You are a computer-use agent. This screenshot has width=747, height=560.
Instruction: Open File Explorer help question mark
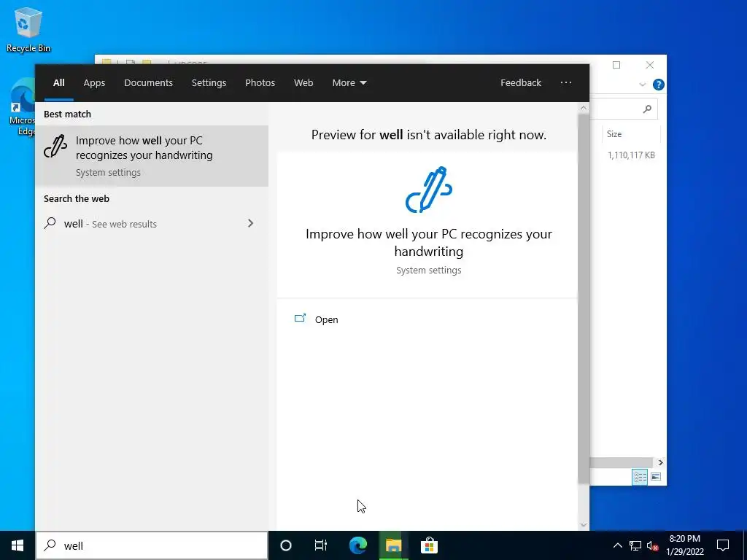(659, 85)
